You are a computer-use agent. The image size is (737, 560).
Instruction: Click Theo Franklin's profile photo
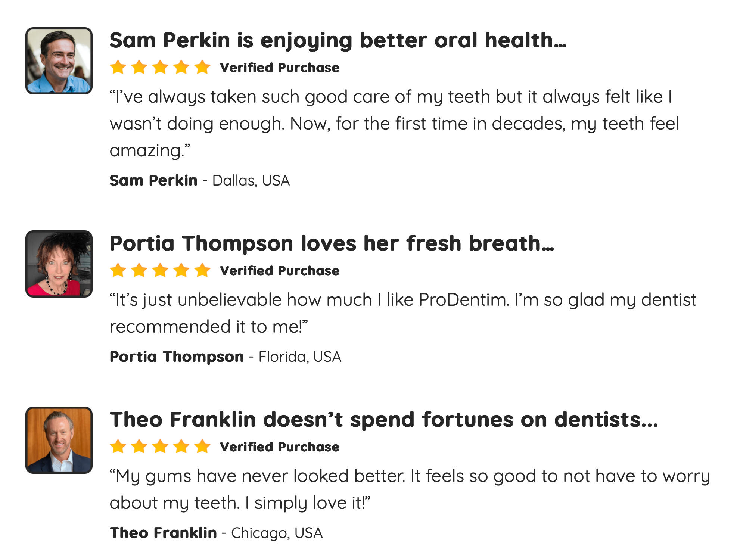pyautogui.click(x=59, y=440)
